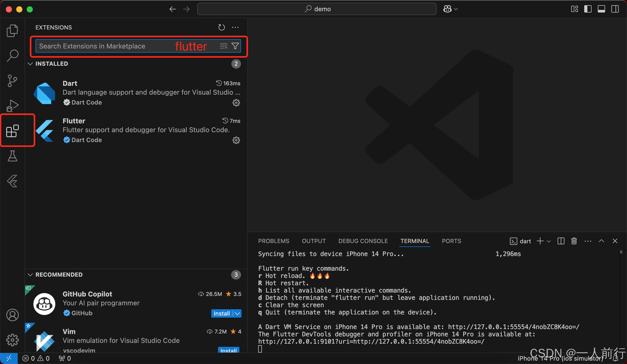Toggle the primary side bar

(588, 9)
